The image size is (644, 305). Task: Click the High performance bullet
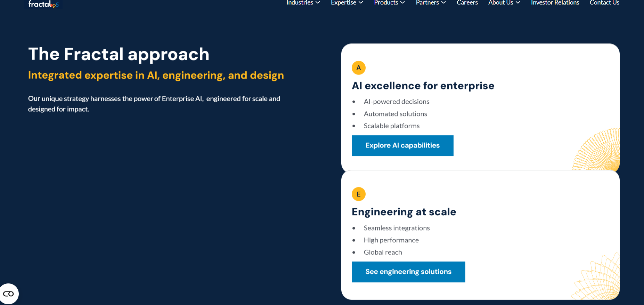point(391,240)
